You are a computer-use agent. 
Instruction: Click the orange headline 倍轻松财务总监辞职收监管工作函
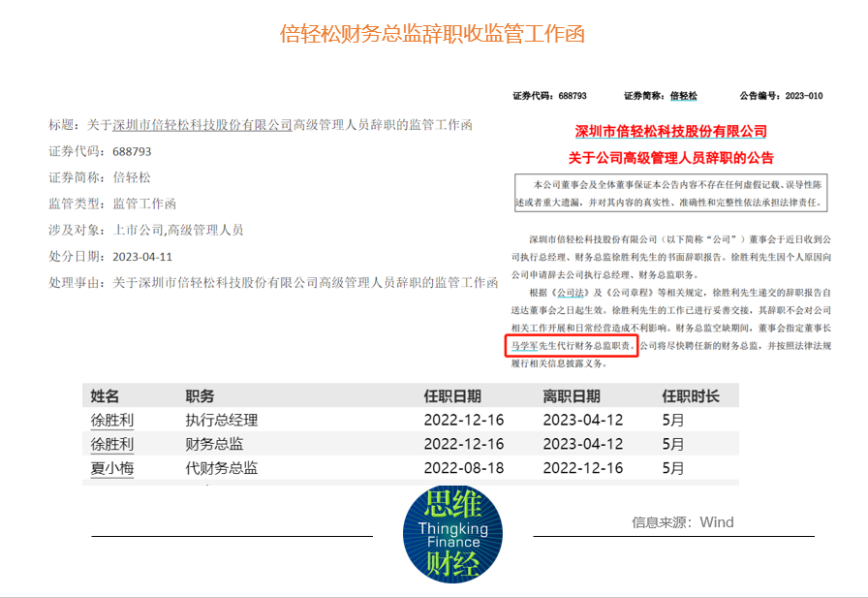pyautogui.click(x=432, y=34)
